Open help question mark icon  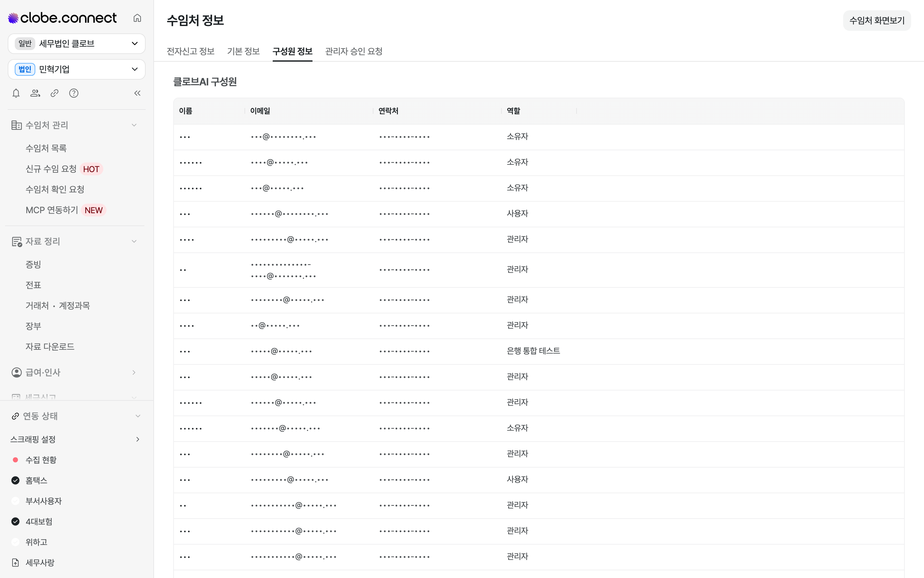(x=74, y=93)
